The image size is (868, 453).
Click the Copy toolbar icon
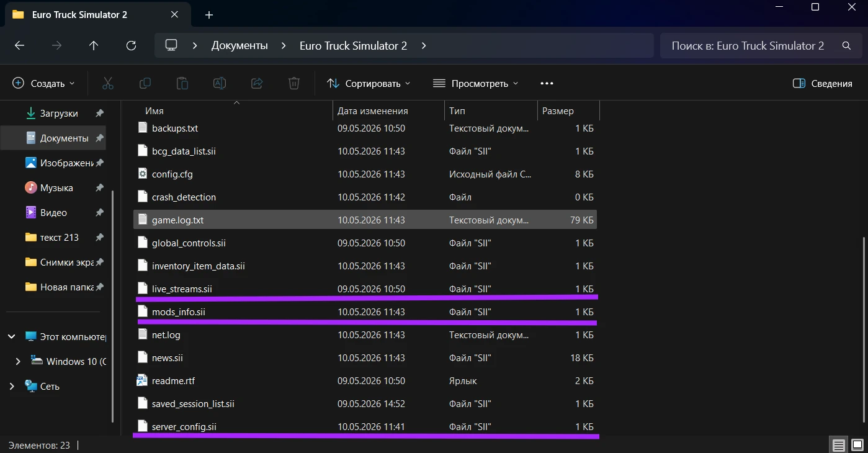pos(145,83)
